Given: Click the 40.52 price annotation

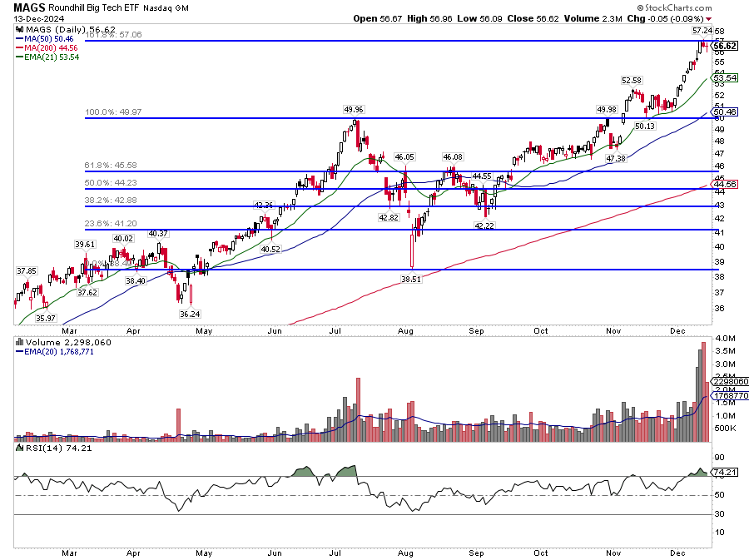Looking at the screenshot, I should 270,249.
